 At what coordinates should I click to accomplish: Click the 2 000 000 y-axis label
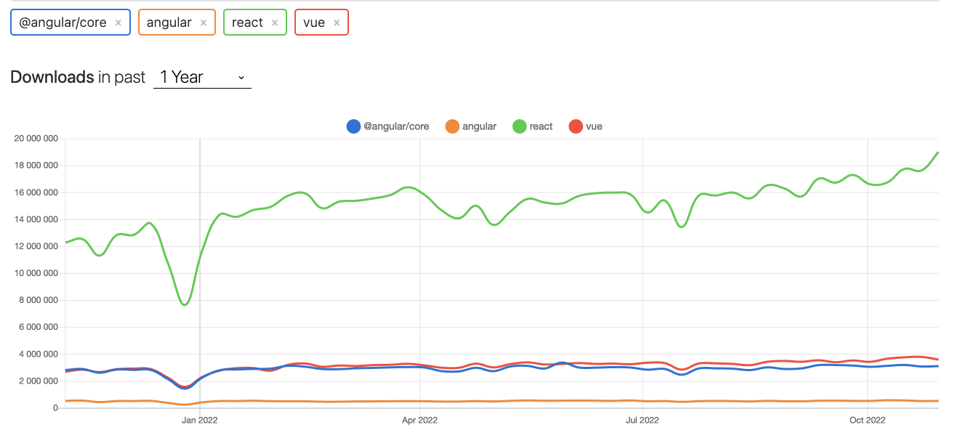[38, 381]
